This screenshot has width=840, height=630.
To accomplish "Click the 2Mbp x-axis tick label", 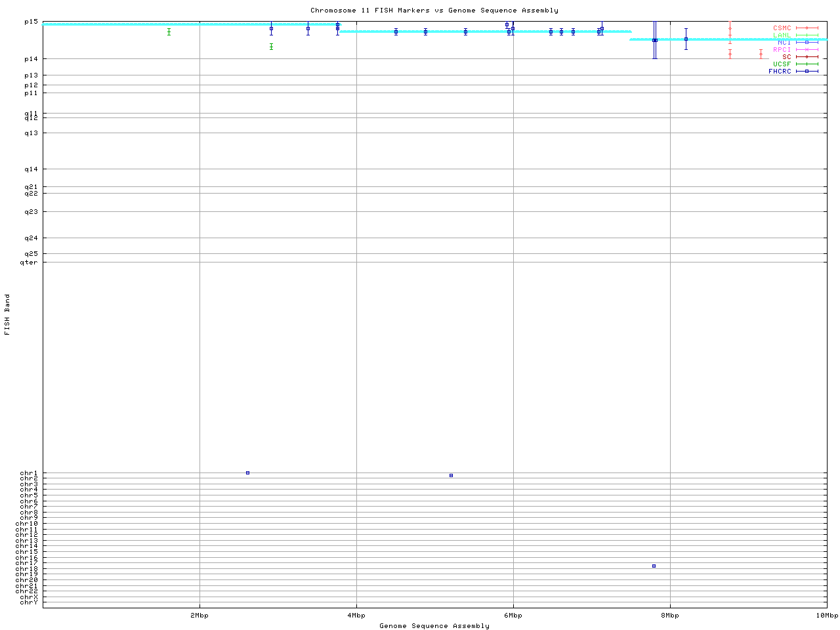I will click(x=199, y=616).
